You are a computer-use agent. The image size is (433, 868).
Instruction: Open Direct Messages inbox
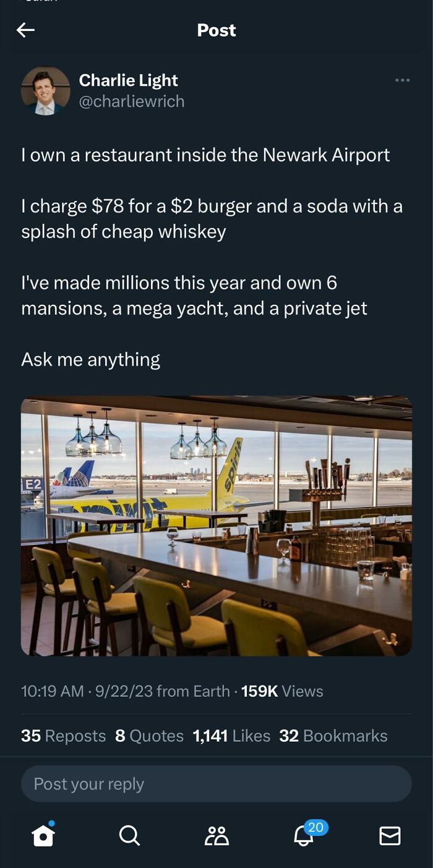pos(390,836)
